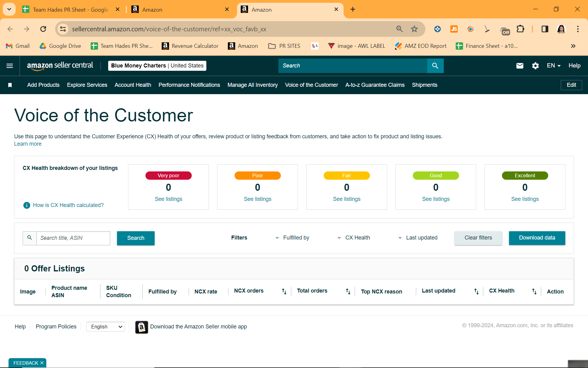Viewport: 588px width, 368px height.
Task: Open the Chrome profile avatar
Action: [561, 29]
